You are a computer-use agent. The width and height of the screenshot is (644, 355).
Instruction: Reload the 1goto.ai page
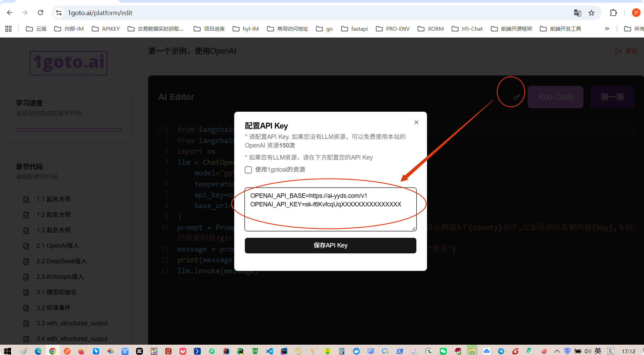40,13
